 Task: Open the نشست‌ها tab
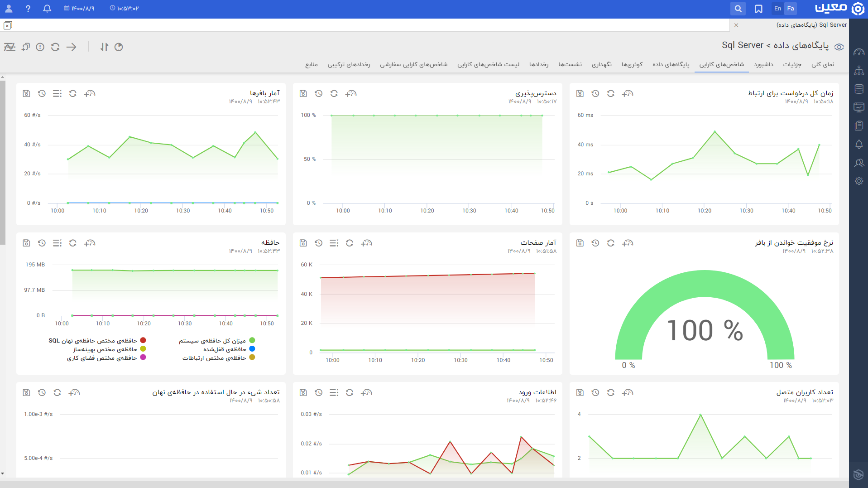pyautogui.click(x=570, y=64)
